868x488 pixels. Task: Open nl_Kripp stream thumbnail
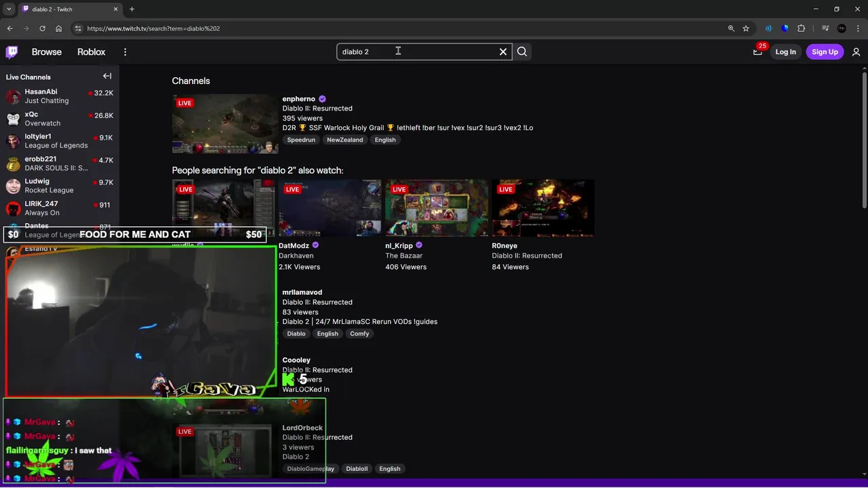(437, 208)
